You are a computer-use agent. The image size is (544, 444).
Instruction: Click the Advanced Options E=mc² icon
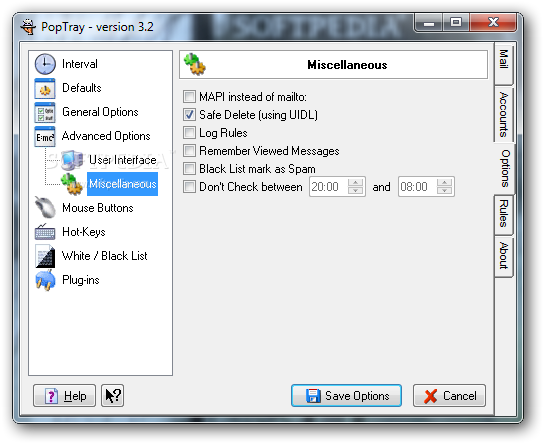click(x=45, y=136)
